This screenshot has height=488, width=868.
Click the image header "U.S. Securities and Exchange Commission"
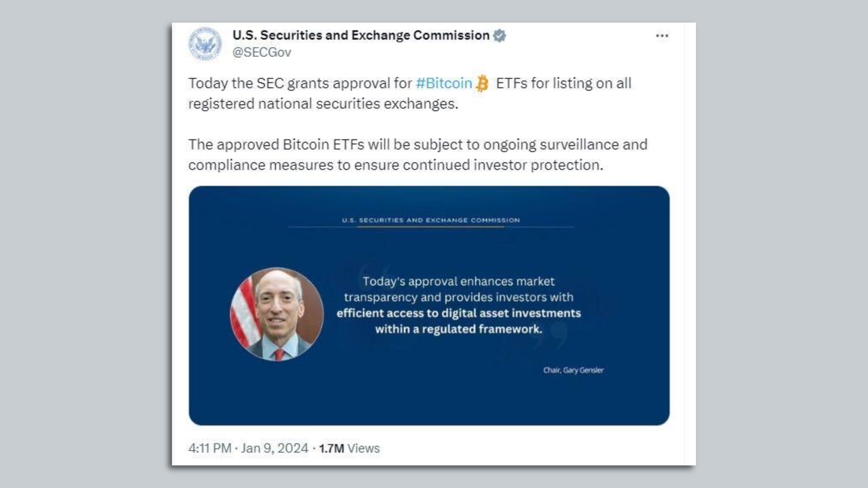[x=430, y=220]
